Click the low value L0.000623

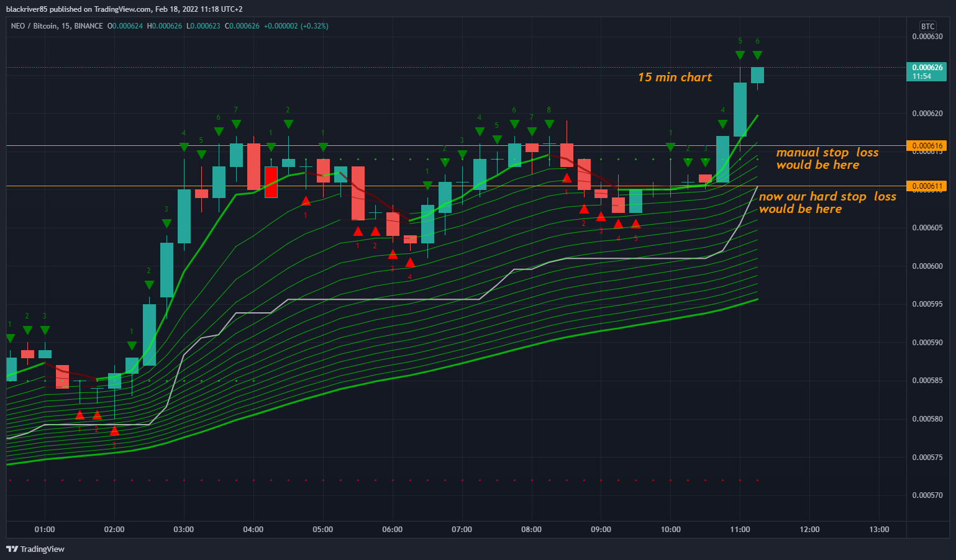pos(203,26)
